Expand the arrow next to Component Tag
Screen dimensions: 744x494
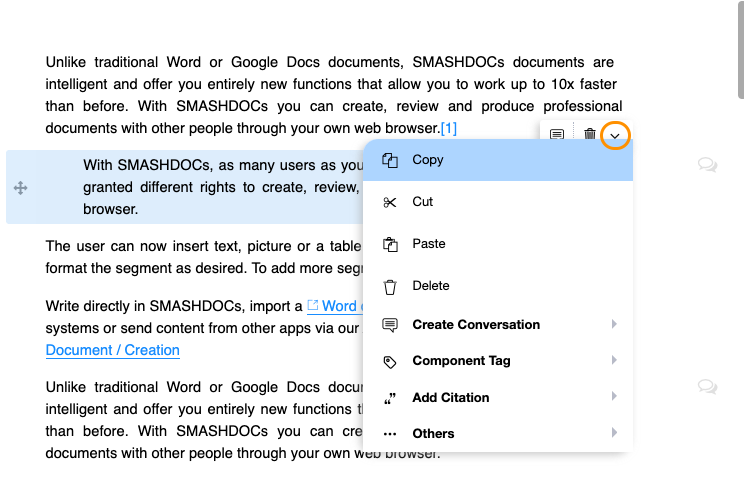[x=614, y=360]
